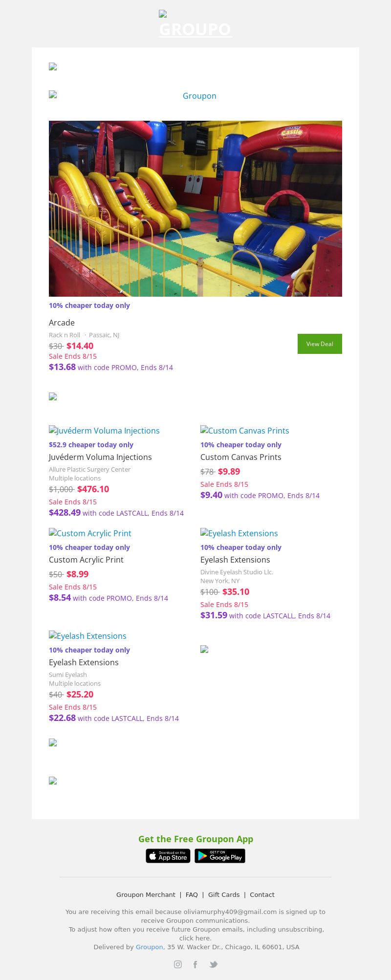Click the Twitter bird icon
The height and width of the screenshot is (980, 391).
click(213, 964)
